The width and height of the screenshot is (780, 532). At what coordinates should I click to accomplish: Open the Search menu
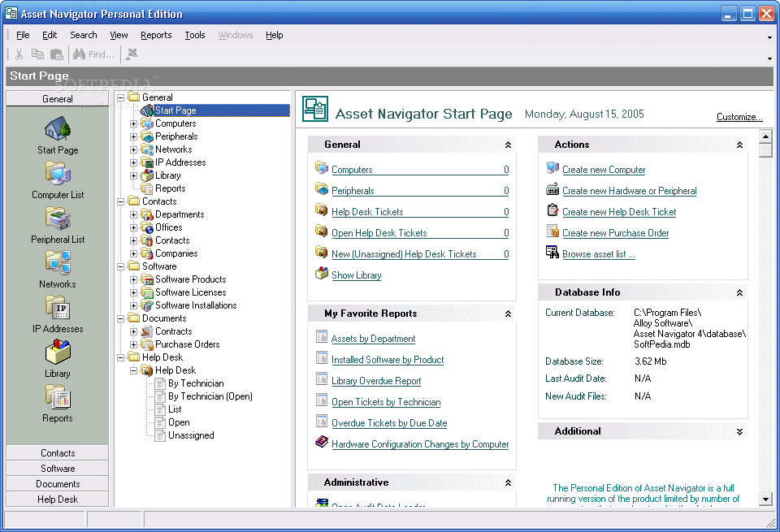[84, 35]
